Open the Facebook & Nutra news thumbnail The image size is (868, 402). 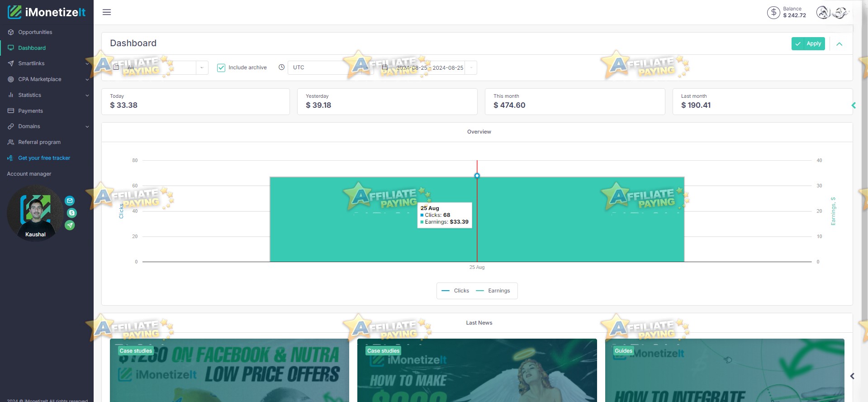[x=229, y=370]
